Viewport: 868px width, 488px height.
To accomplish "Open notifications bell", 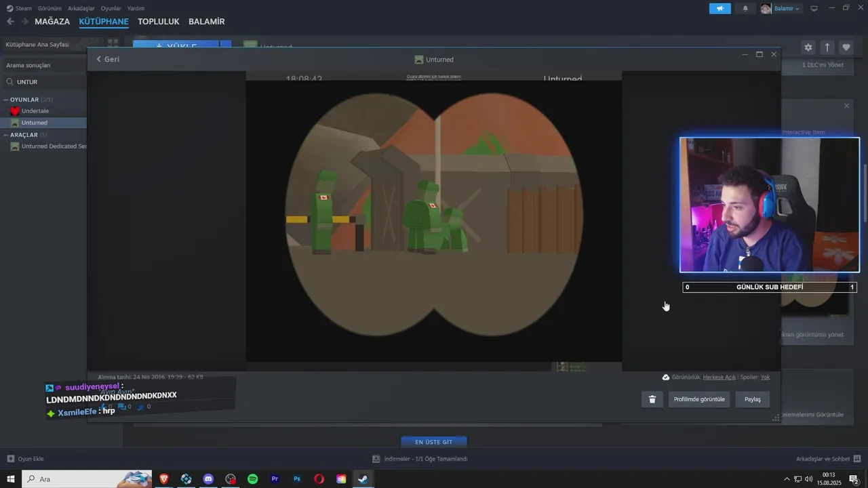I will point(745,8).
